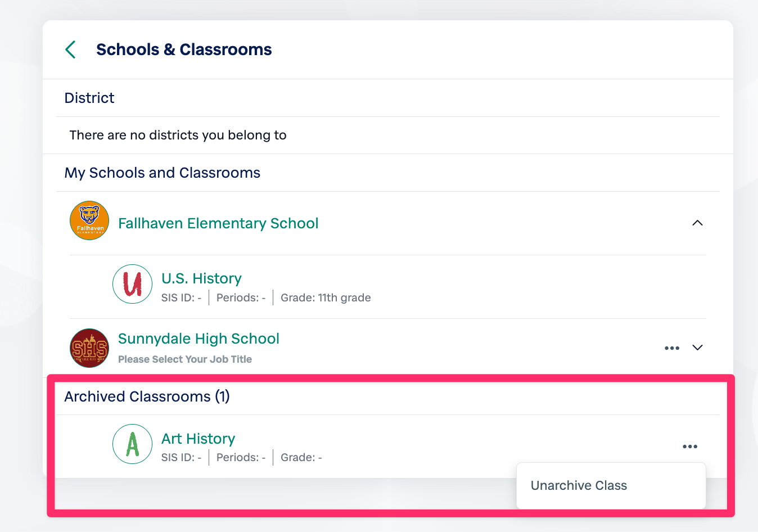Viewport: 758px width, 532px height.
Task: Click the U.S. History 11th grade label
Action: [326, 297]
